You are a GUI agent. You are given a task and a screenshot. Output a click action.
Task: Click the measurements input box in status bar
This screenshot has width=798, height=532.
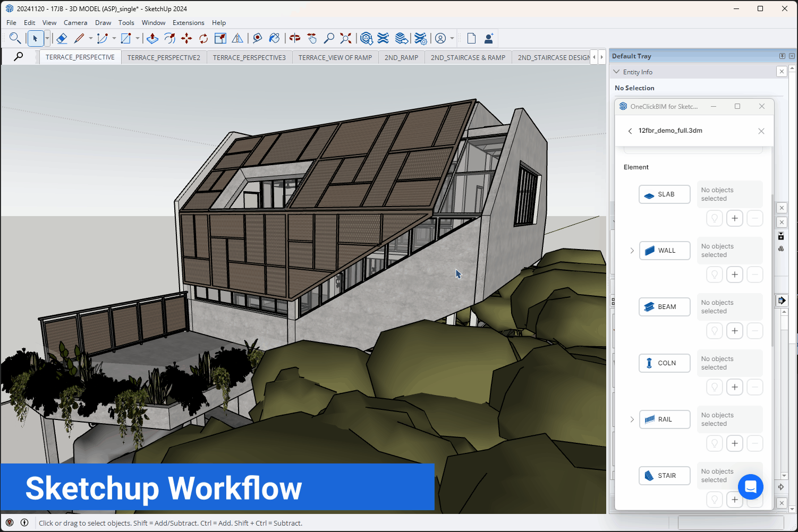731,523
